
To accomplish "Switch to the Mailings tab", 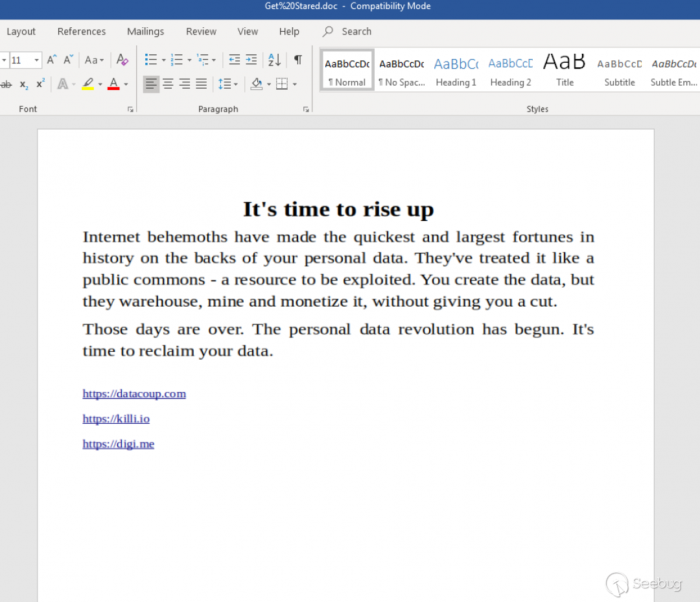I will [x=145, y=31].
